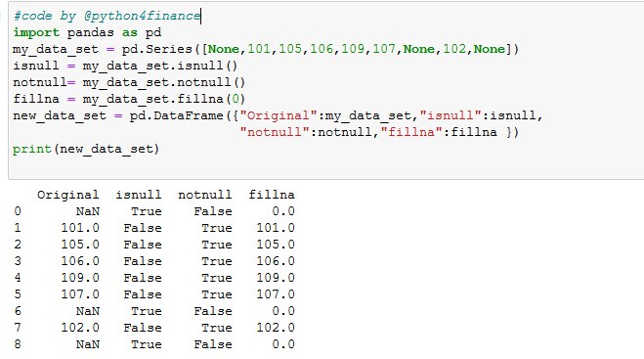Click the False value in row 6 notnull
This screenshot has width=644, height=359.
213,311
